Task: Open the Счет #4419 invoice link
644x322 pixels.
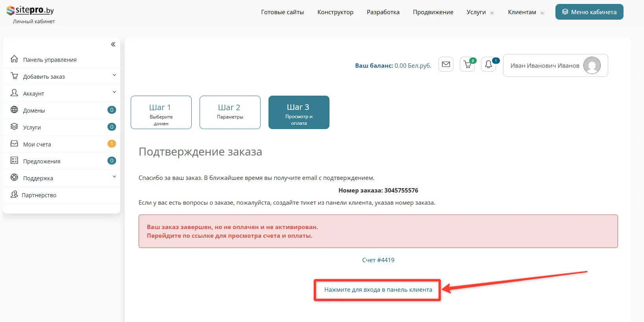Action: tap(378, 260)
